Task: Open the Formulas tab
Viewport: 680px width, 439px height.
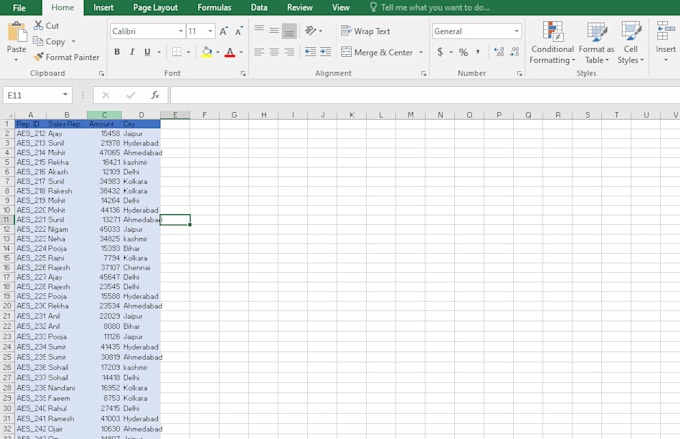Action: pyautogui.click(x=214, y=7)
